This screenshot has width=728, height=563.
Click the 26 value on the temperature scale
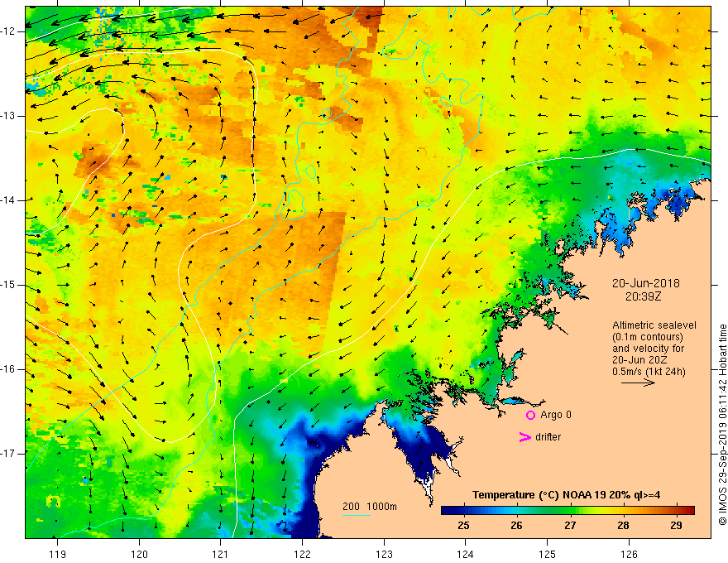[516, 526]
